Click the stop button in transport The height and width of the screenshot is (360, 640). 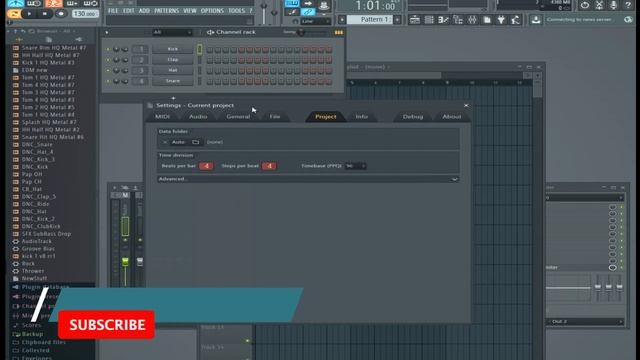[45, 14]
